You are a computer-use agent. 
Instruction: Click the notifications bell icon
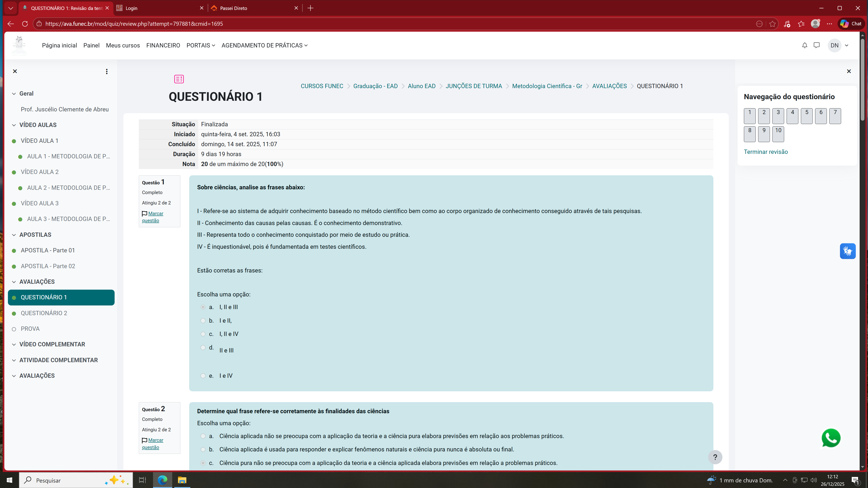pos(804,45)
